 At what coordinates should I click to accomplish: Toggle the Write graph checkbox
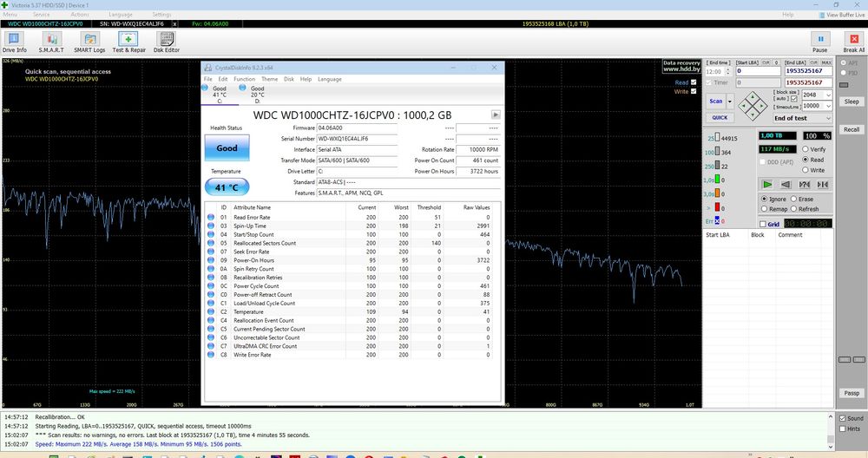(x=694, y=92)
